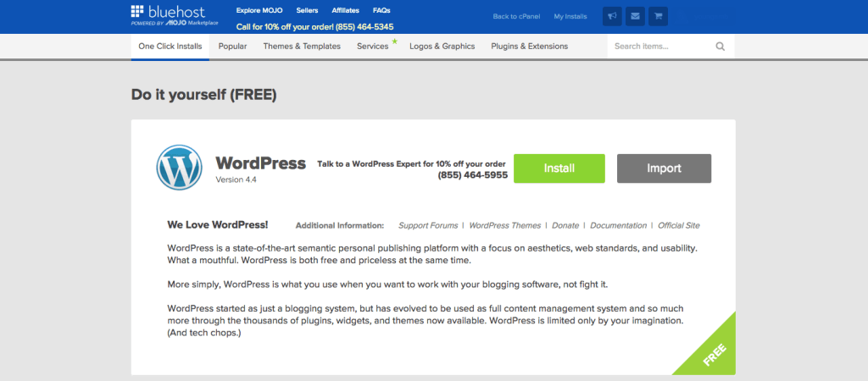Open My Installs
Viewport: 868px width, 381px height.
pyautogui.click(x=570, y=17)
